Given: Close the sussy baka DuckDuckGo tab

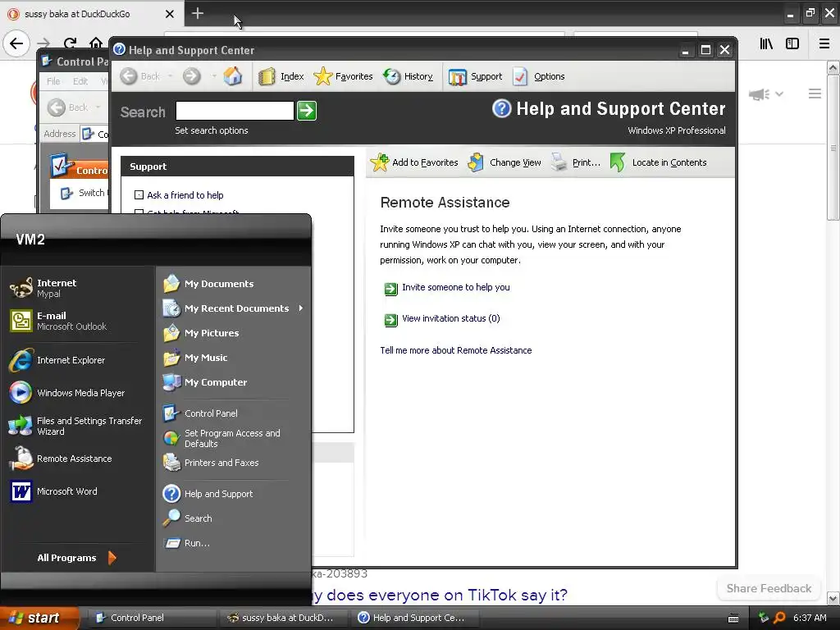Looking at the screenshot, I should pyautogui.click(x=170, y=14).
